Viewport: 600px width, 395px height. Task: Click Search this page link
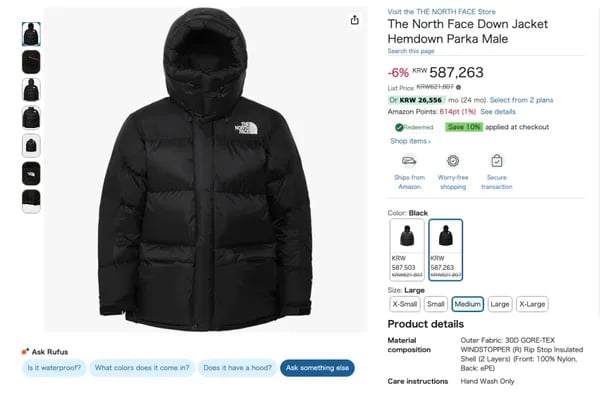click(411, 51)
